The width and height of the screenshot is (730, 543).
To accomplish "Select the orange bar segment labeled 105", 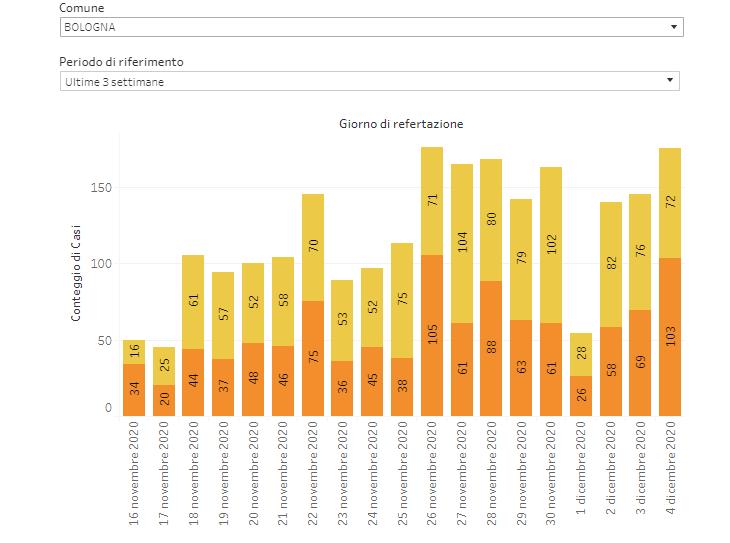I will click(x=432, y=335).
